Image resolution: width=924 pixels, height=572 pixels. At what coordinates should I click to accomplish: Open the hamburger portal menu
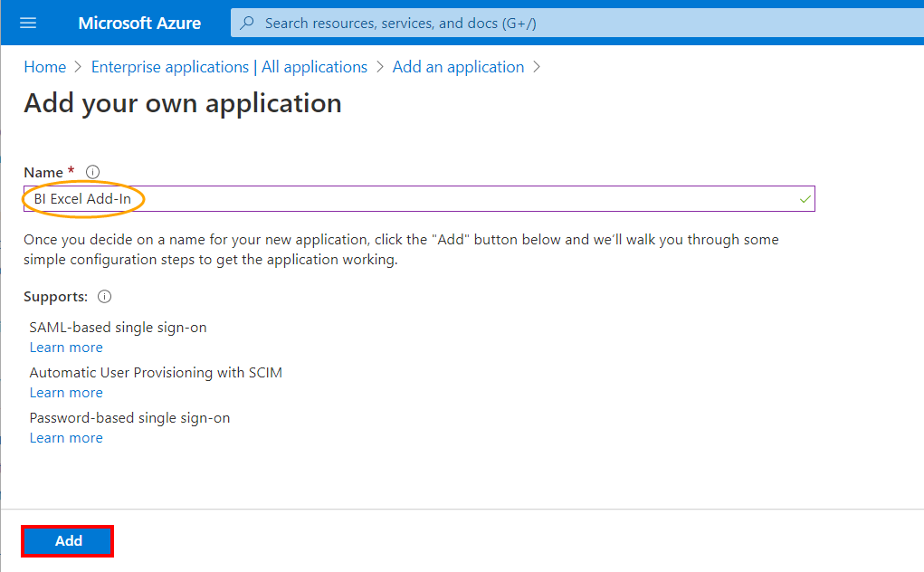click(28, 23)
